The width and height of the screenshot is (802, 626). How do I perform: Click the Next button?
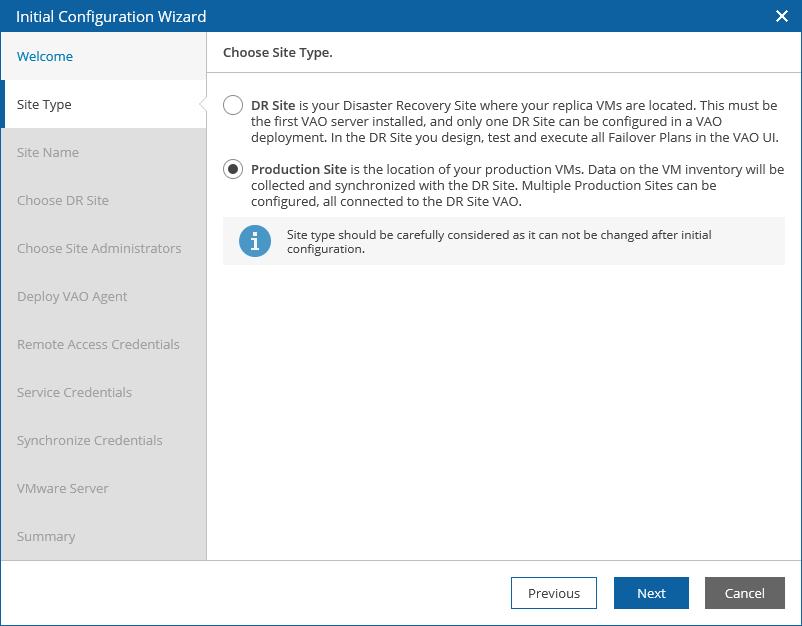pos(651,593)
